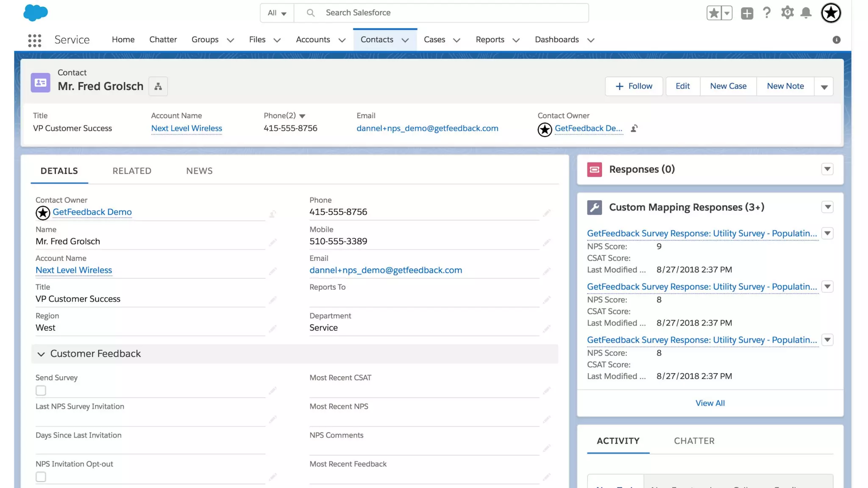
Task: Edit Reports To field pencil icon
Action: 547,299
